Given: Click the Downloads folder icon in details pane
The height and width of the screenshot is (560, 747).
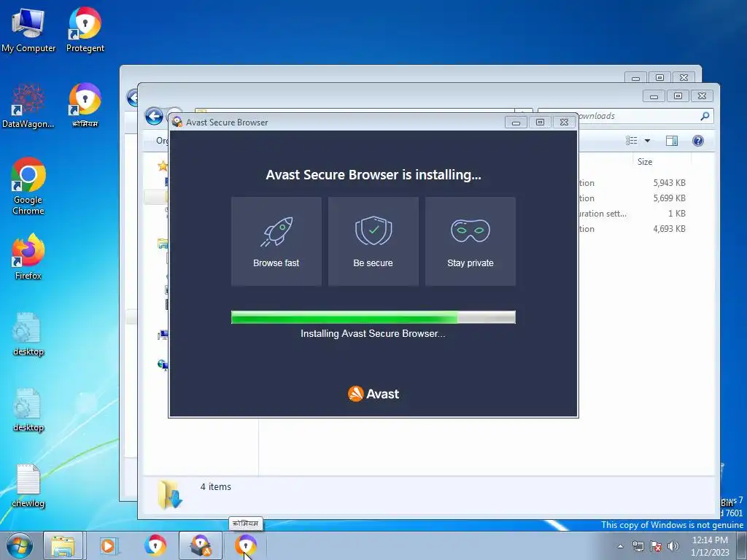Looking at the screenshot, I should 169,494.
